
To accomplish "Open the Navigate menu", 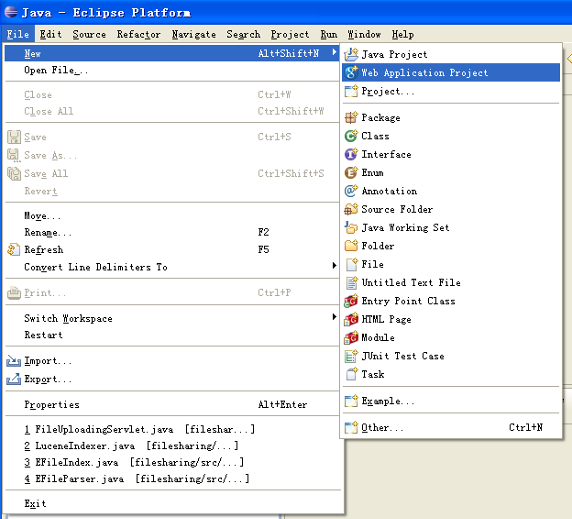I will click(194, 34).
